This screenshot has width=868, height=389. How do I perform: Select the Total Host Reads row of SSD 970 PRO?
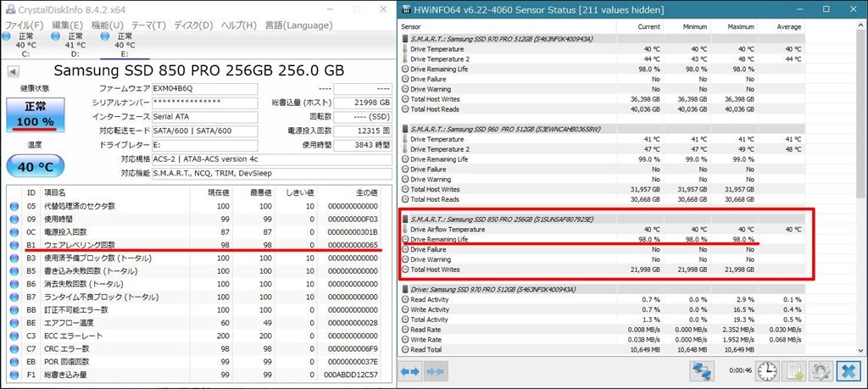(x=603, y=109)
